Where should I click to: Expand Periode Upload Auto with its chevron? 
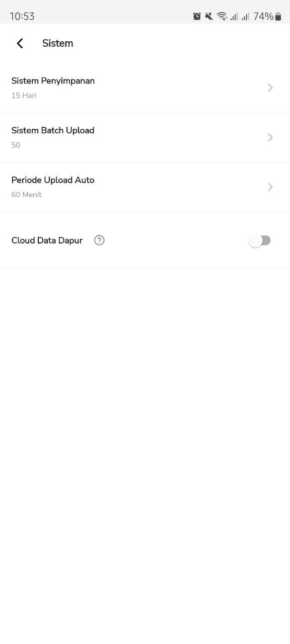coord(270,187)
